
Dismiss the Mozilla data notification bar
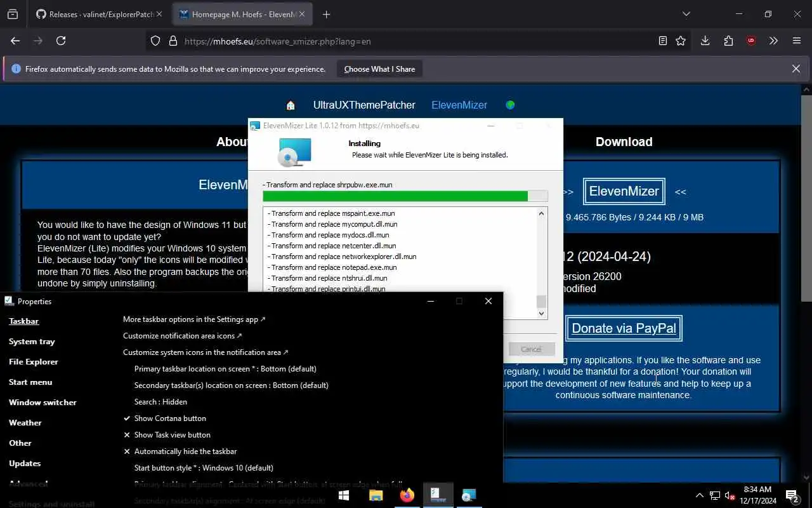click(796, 69)
